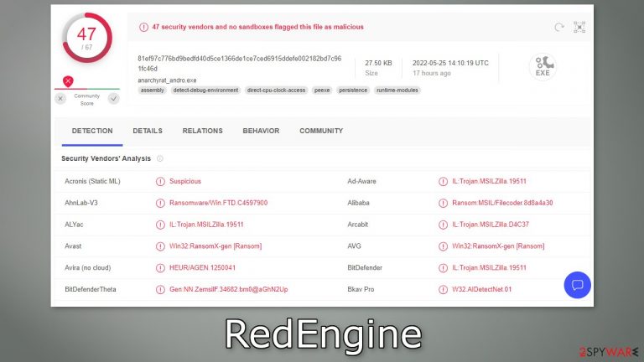Click the peexe tag
644x362 pixels.
click(x=322, y=90)
